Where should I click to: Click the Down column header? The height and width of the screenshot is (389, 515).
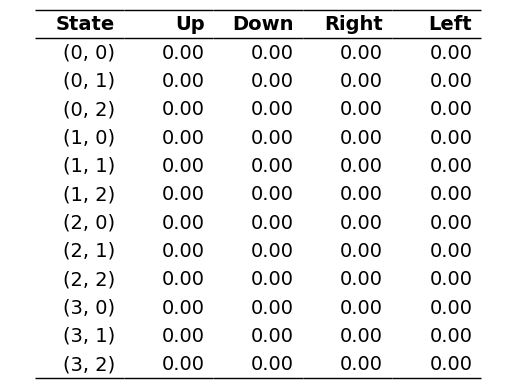pos(263,24)
